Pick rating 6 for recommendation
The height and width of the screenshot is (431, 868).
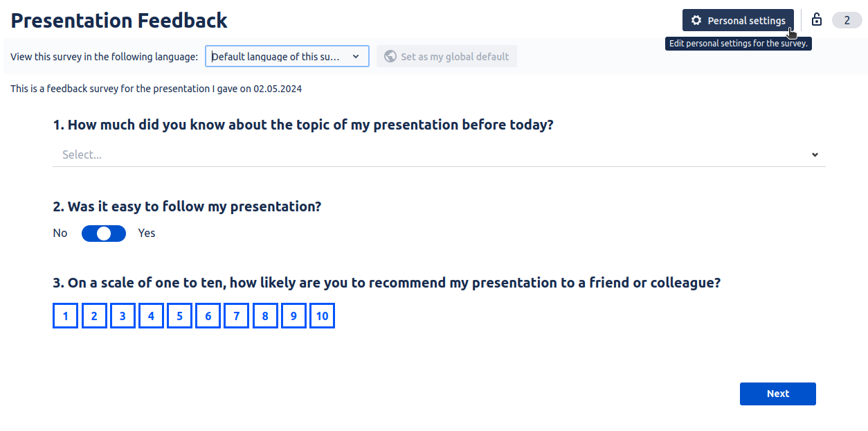tap(208, 317)
